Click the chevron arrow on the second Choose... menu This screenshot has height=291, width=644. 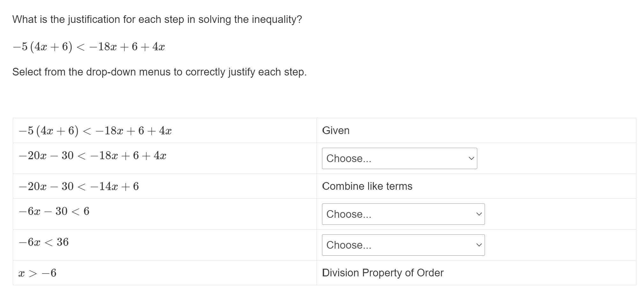479,214
